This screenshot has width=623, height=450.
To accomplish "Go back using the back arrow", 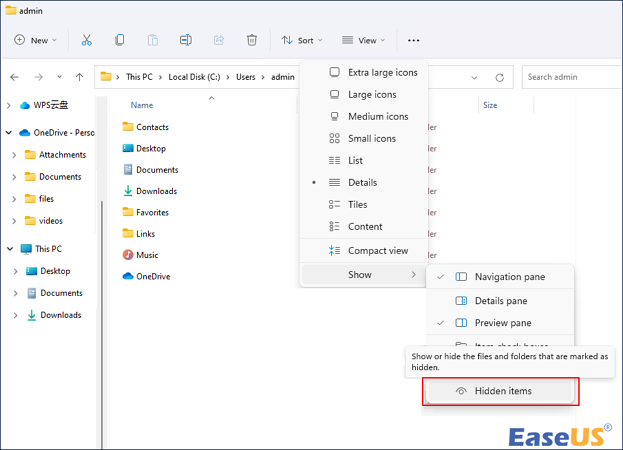I will pos(14,77).
